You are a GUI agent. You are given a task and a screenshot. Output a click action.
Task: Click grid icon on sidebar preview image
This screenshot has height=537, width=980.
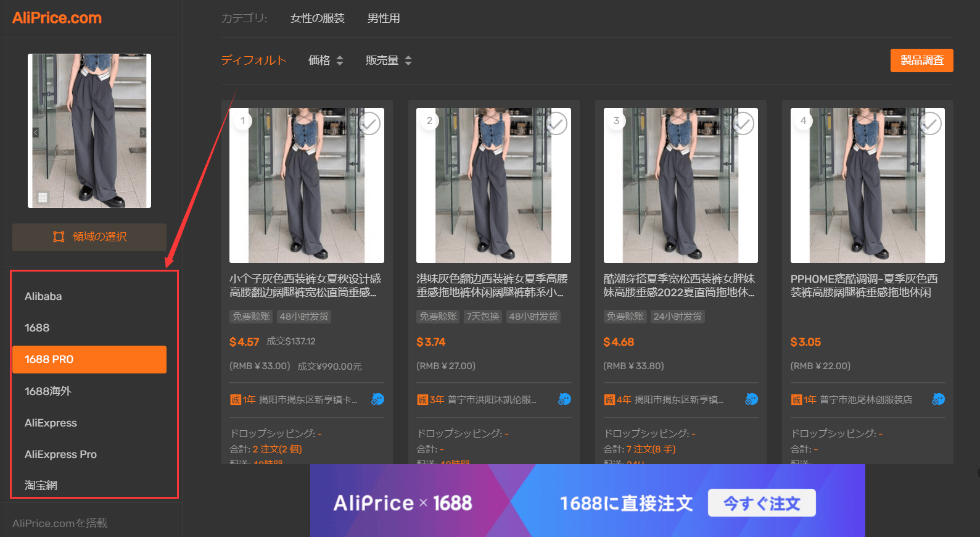pyautogui.click(x=43, y=198)
